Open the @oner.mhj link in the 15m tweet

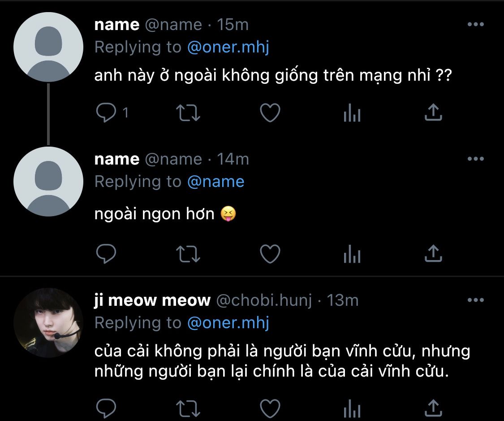tap(228, 47)
